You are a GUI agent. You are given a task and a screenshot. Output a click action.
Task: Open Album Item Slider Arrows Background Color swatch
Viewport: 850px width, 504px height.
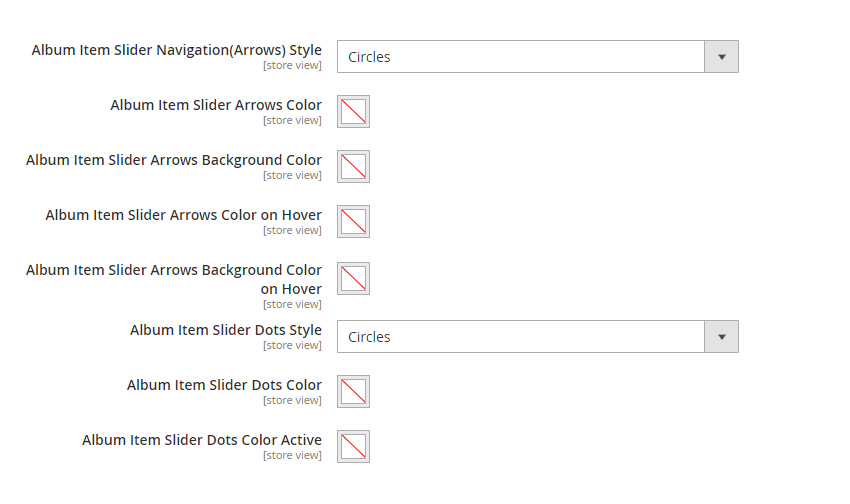coord(353,166)
